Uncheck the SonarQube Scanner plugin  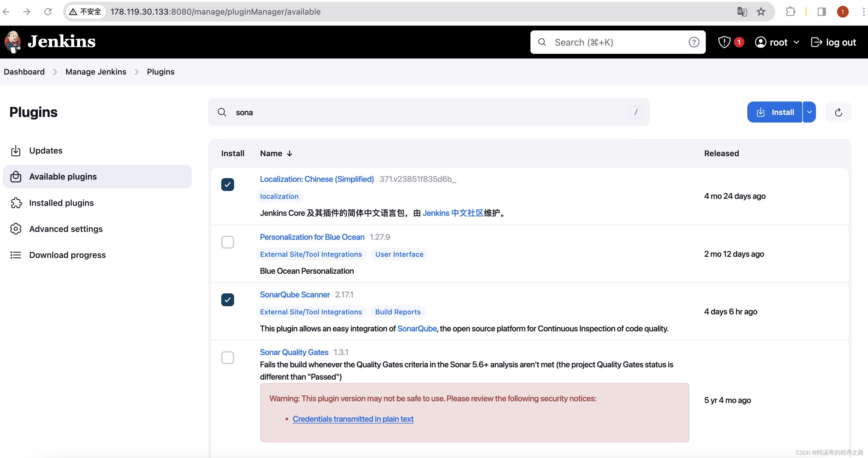click(227, 300)
